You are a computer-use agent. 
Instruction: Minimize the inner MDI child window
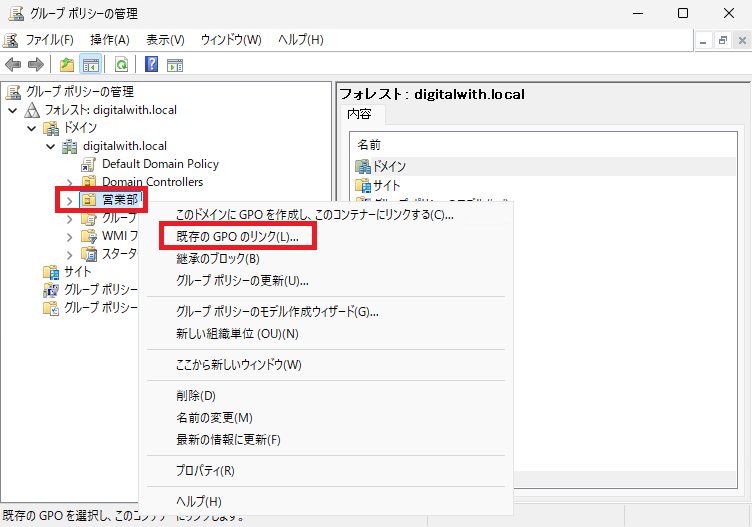703,41
